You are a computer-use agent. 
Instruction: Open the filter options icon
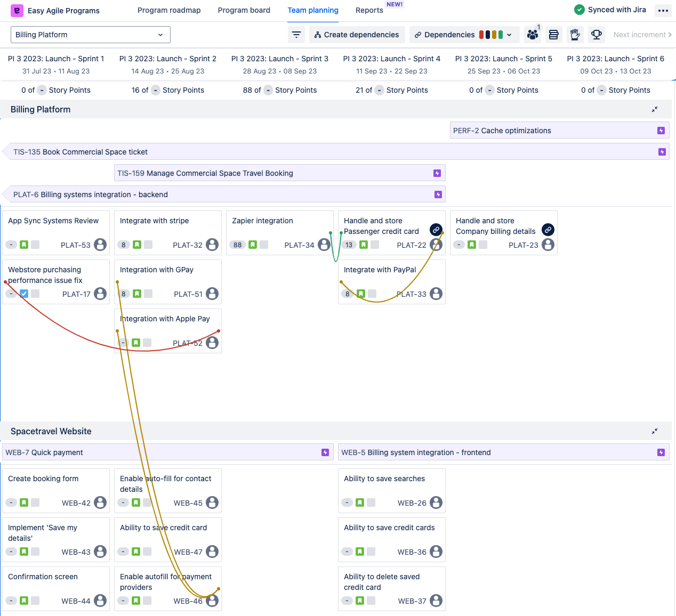pos(296,35)
